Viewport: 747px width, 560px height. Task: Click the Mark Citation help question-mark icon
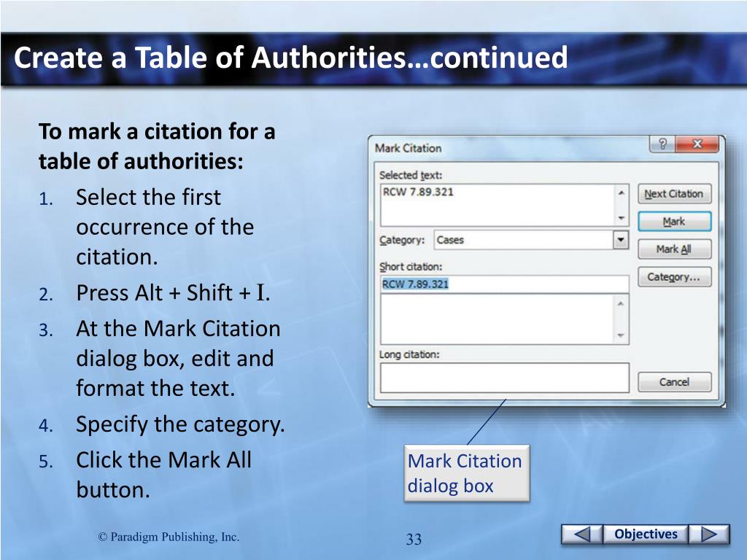pyautogui.click(x=662, y=144)
